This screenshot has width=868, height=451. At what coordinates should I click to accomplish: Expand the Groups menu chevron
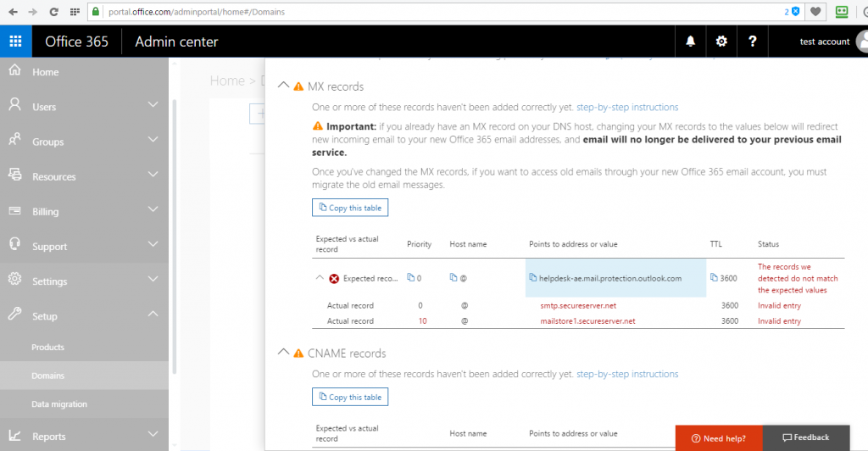click(153, 139)
